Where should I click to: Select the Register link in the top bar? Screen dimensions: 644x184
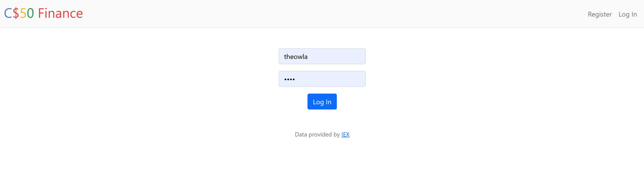[x=599, y=14]
